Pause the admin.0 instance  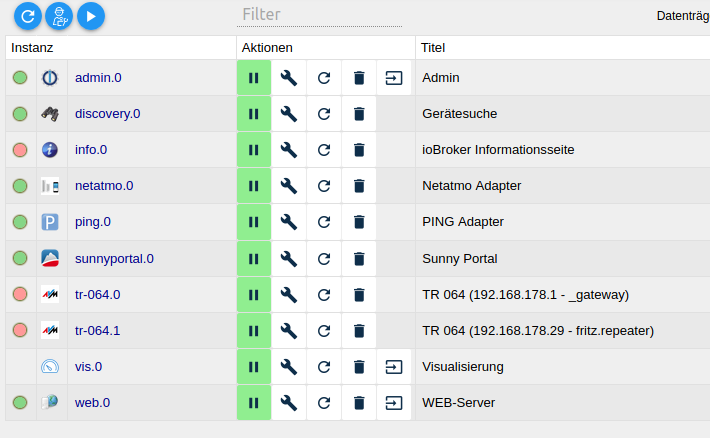[x=254, y=78]
